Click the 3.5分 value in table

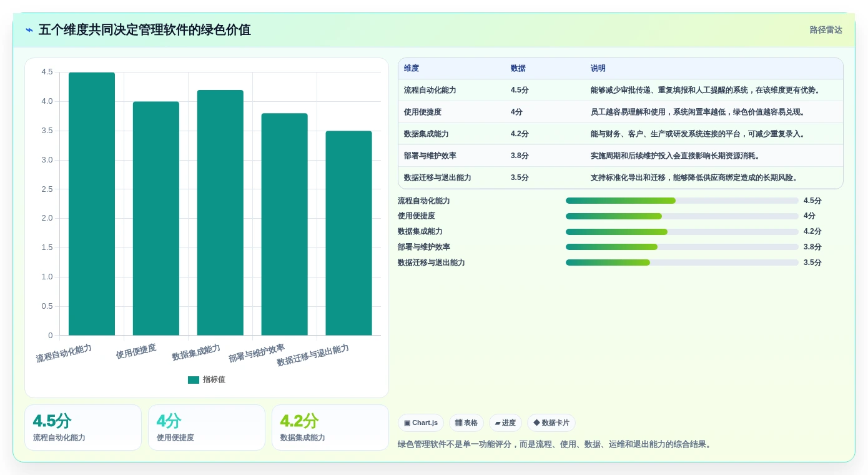click(520, 177)
